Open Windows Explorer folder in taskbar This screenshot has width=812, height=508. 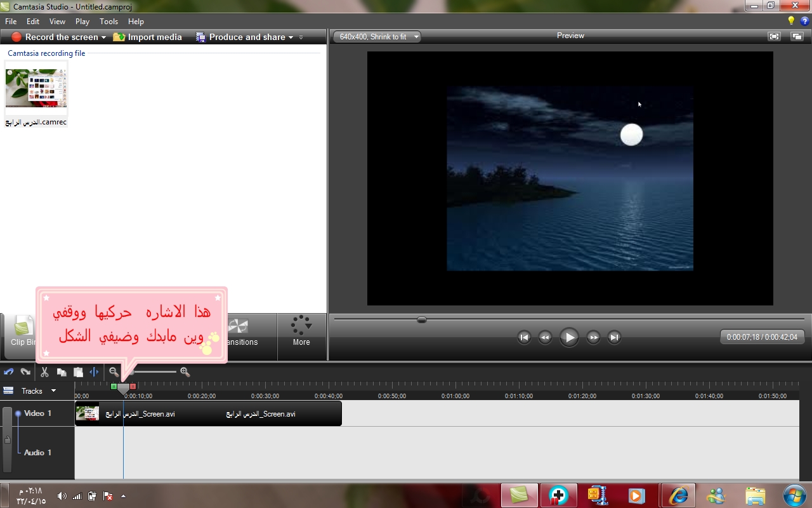coord(755,495)
